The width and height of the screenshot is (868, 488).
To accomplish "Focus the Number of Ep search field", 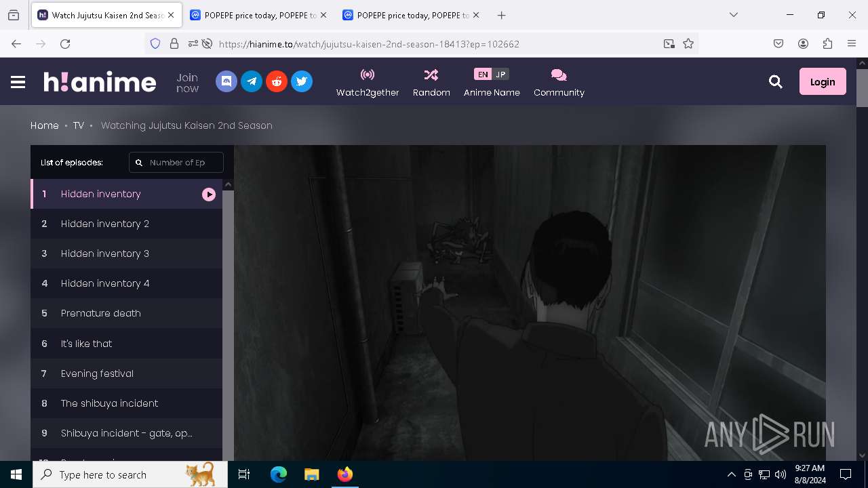I will point(176,163).
